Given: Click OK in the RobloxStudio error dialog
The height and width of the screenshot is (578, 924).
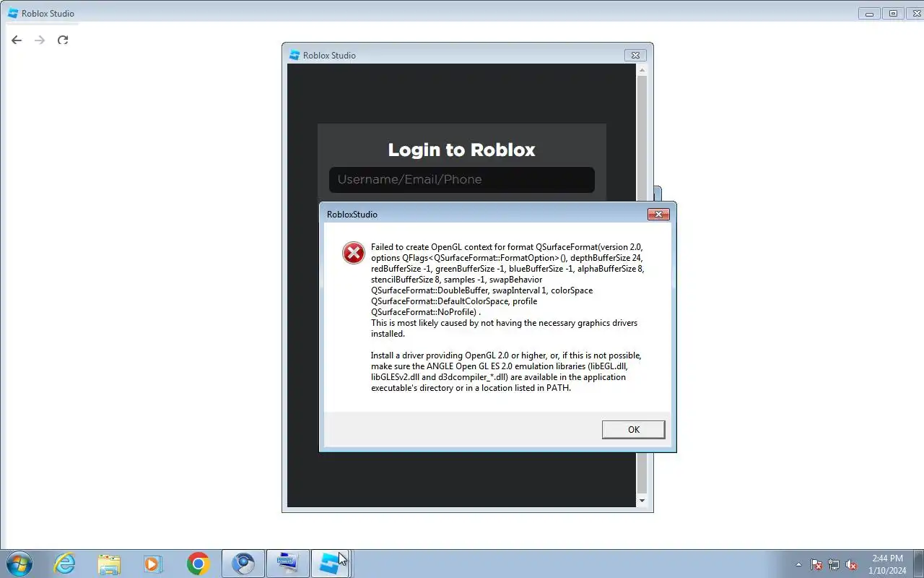Looking at the screenshot, I should pyautogui.click(x=633, y=429).
